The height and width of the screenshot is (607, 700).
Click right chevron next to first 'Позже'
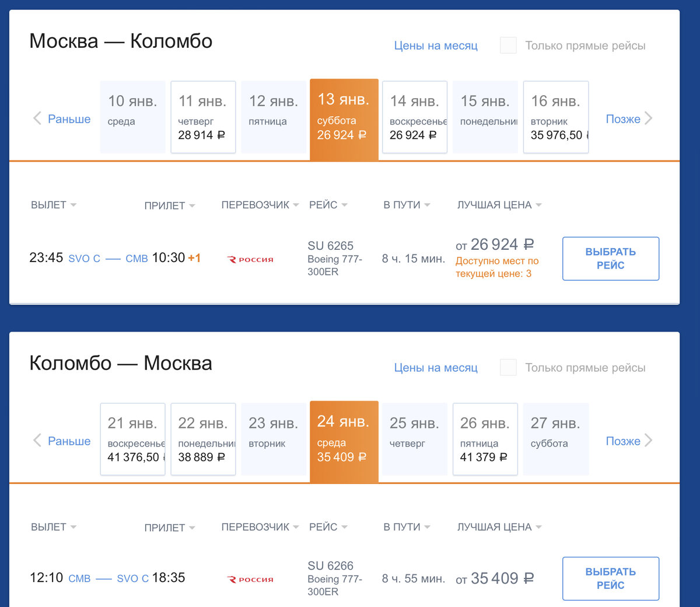pos(648,118)
